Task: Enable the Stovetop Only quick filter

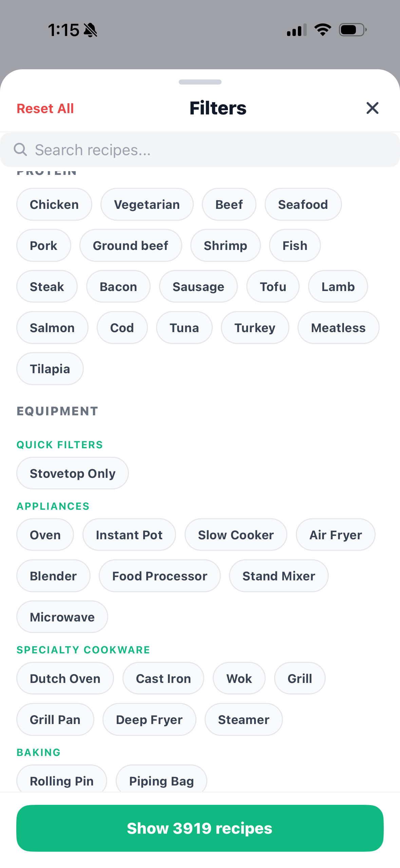Action: point(73,473)
